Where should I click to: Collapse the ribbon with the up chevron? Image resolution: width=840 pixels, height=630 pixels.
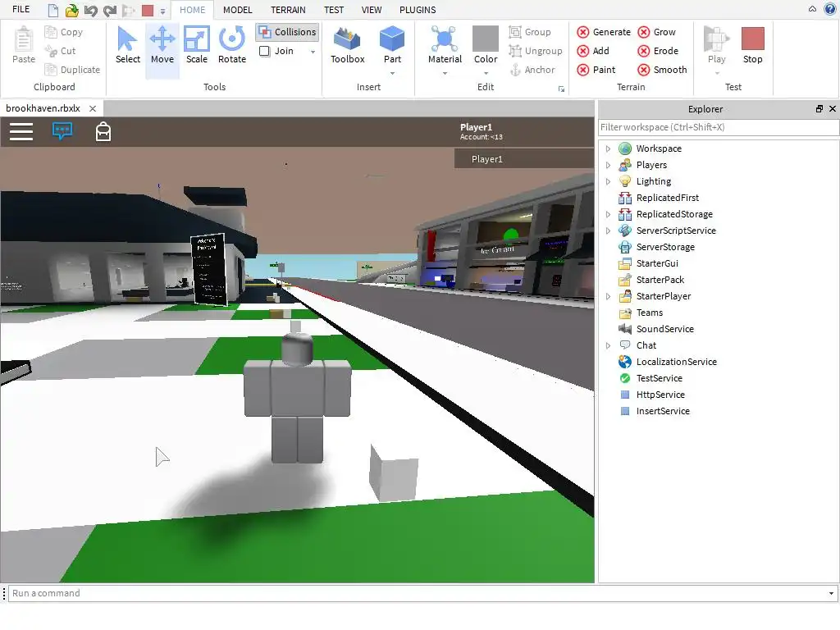coord(812,9)
